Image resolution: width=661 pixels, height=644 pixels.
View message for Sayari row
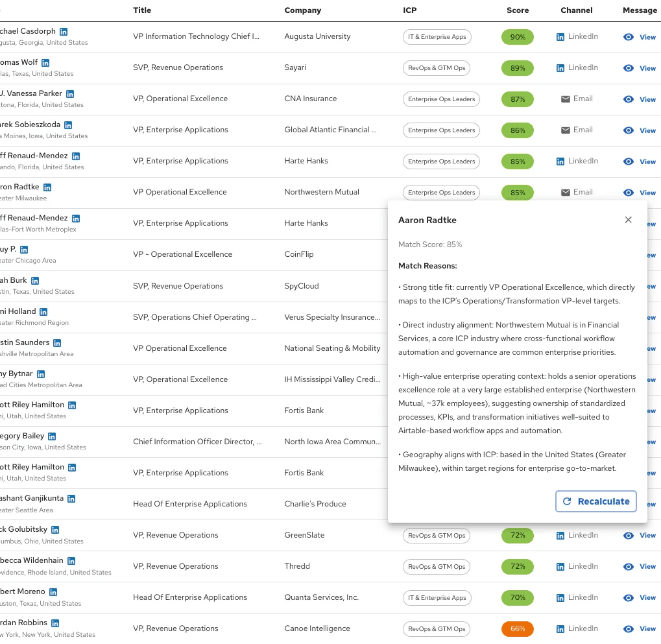[640, 68]
